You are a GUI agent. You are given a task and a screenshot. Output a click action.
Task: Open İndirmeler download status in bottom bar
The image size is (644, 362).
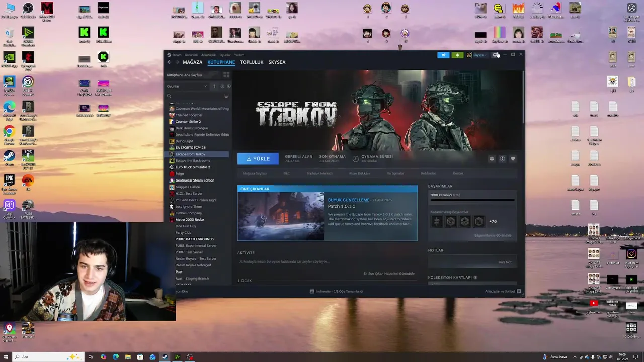(336, 291)
